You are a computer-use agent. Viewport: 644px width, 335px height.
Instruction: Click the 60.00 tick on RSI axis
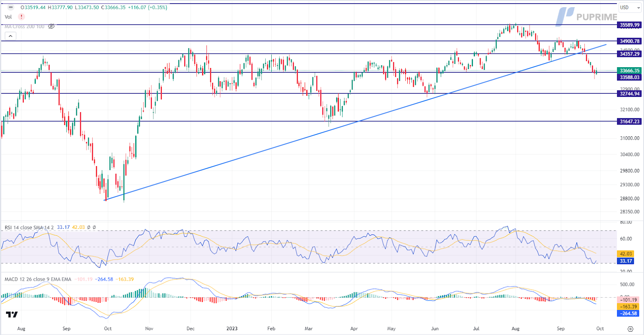tap(626, 238)
